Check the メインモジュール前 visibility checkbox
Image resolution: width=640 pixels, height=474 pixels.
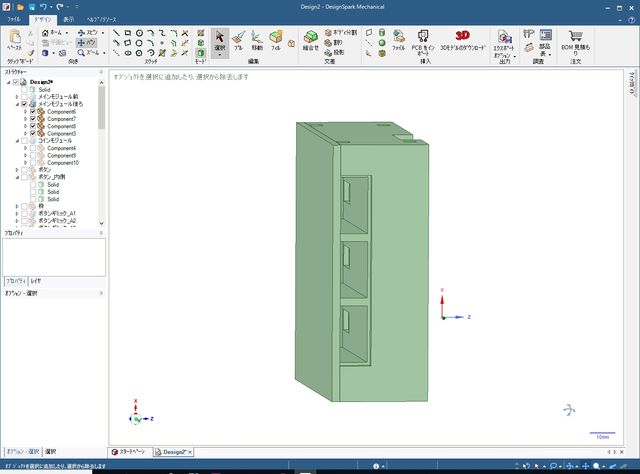24,97
